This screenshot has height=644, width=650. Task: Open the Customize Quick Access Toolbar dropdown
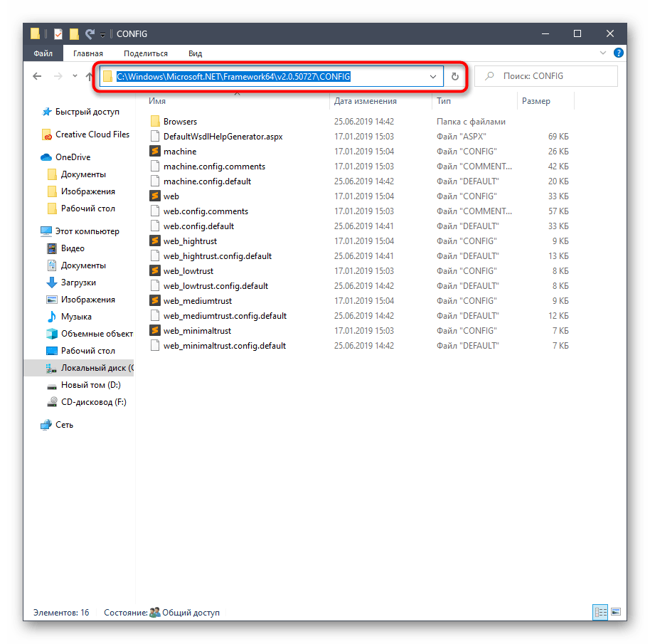pyautogui.click(x=102, y=35)
